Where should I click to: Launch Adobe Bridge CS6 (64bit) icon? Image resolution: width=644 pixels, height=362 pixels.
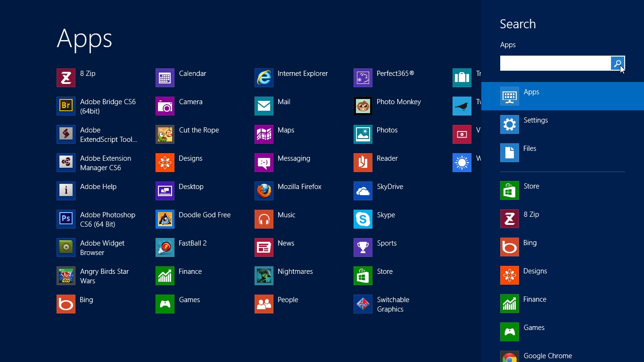[x=66, y=106]
